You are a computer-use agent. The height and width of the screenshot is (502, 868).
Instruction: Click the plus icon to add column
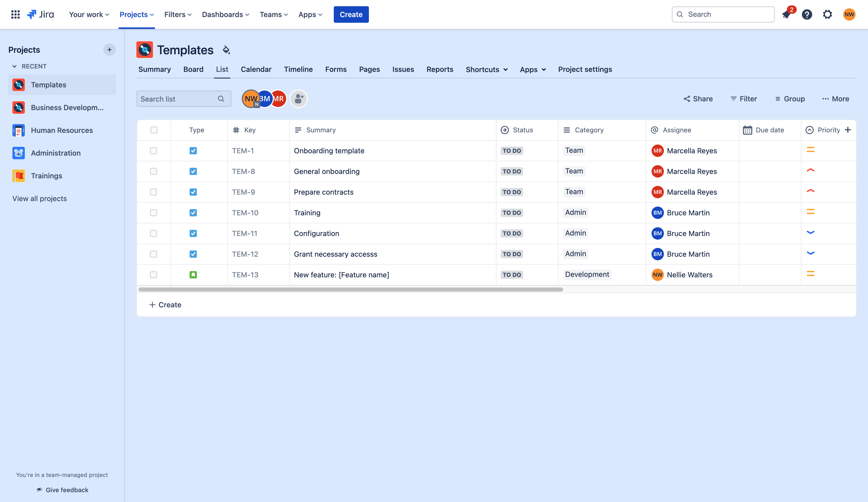click(848, 130)
